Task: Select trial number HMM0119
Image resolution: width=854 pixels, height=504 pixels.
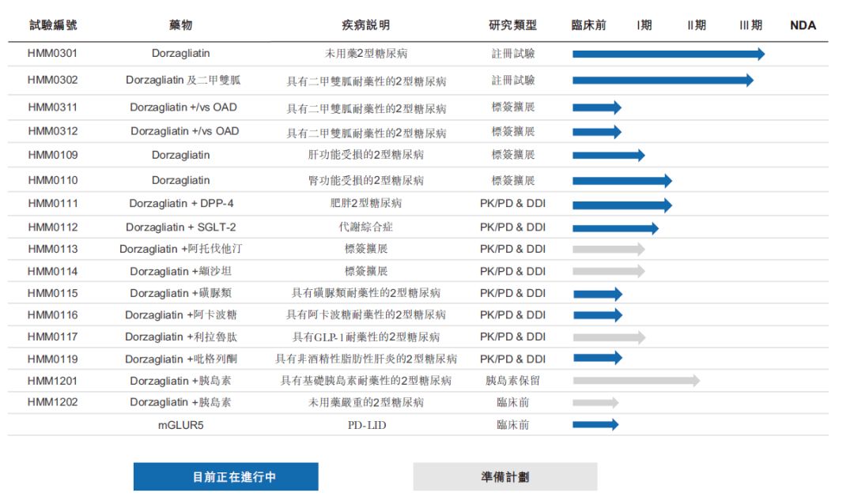Action: point(52,359)
